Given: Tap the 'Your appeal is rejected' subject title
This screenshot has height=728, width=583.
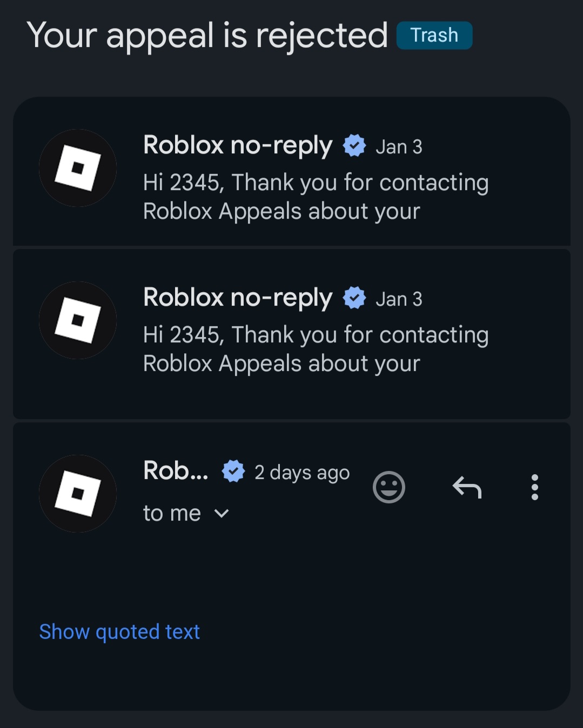Looking at the screenshot, I should click(207, 36).
